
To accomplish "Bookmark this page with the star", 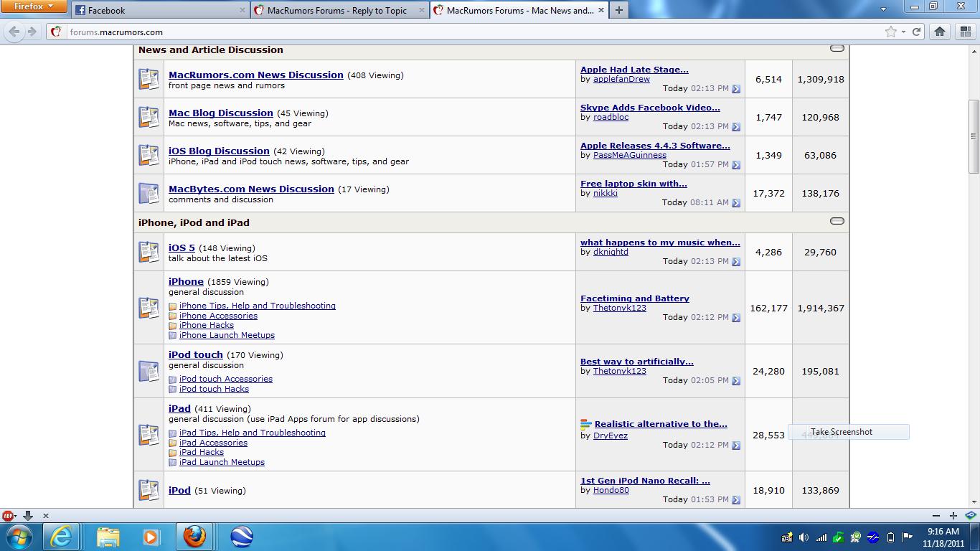I will [x=891, y=32].
